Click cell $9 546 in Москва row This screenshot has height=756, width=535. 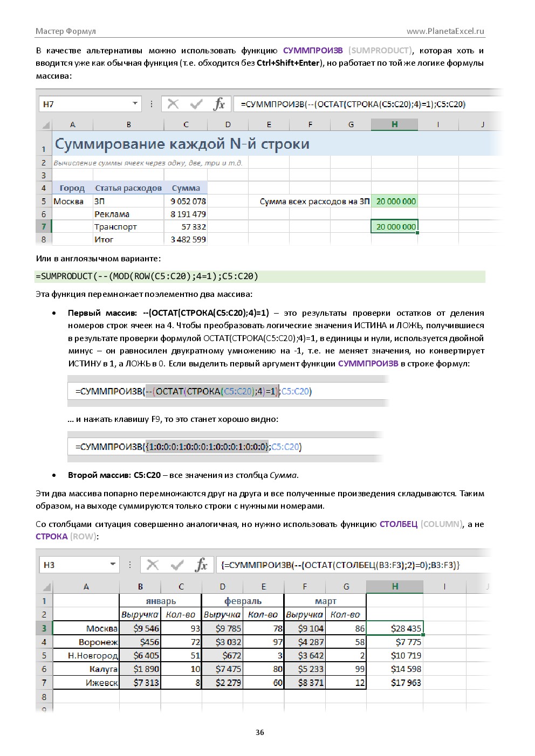(x=140, y=628)
